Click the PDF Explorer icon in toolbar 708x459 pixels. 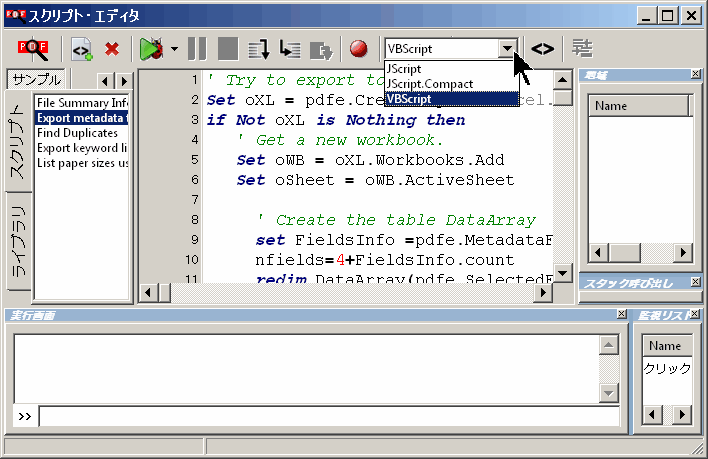[x=33, y=48]
